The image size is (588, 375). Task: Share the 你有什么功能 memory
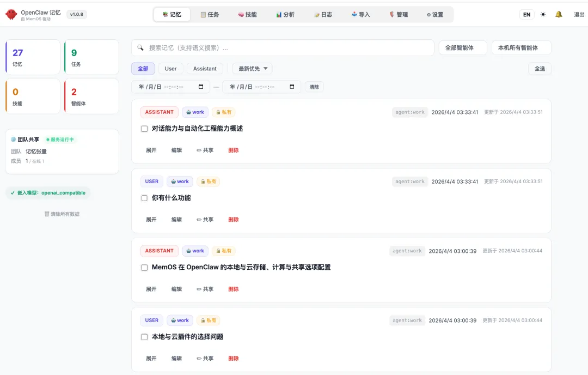[x=205, y=220]
